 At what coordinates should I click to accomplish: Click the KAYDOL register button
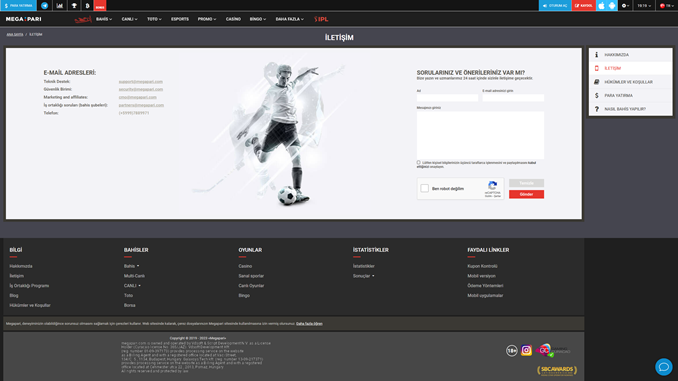point(584,6)
